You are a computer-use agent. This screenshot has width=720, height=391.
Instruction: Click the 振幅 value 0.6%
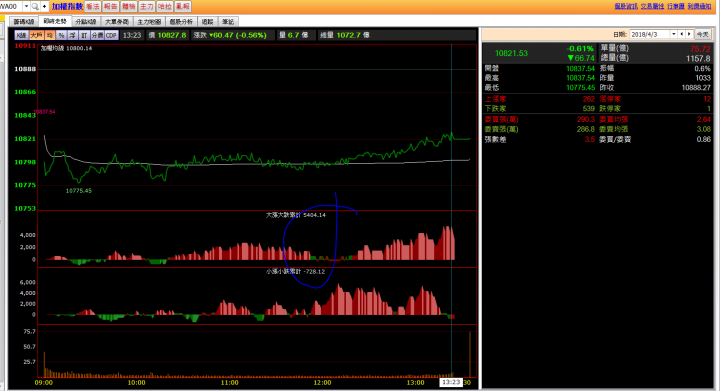(x=703, y=68)
